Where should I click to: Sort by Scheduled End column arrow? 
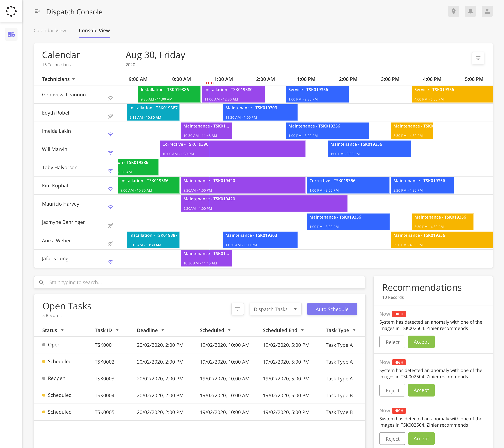point(303,330)
